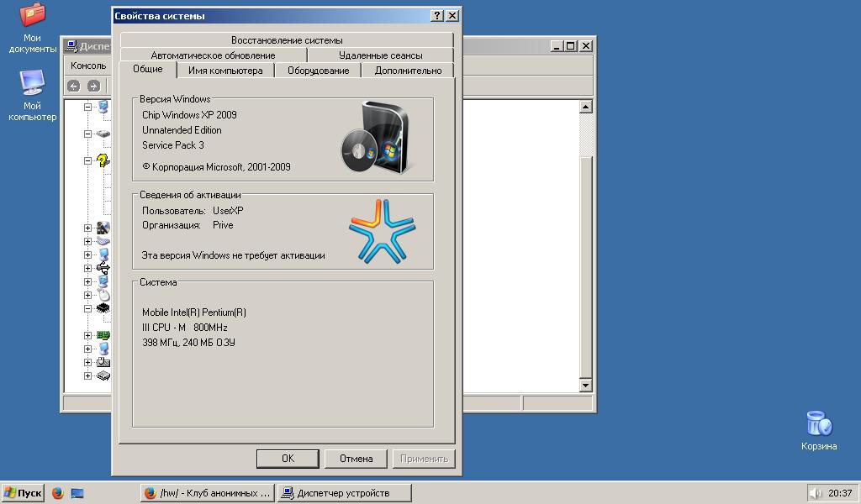The width and height of the screenshot is (861, 504).
Task: Go to the Восстановление системы tab
Action: (x=287, y=40)
